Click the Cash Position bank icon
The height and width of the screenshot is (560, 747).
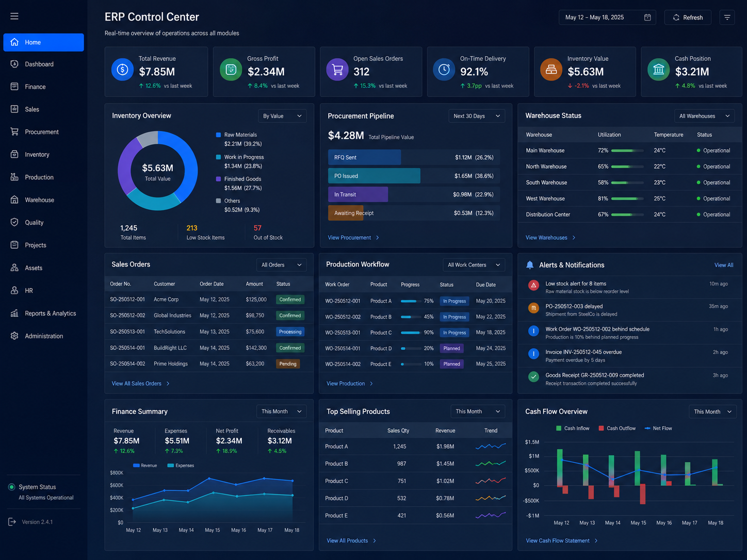coord(658,70)
